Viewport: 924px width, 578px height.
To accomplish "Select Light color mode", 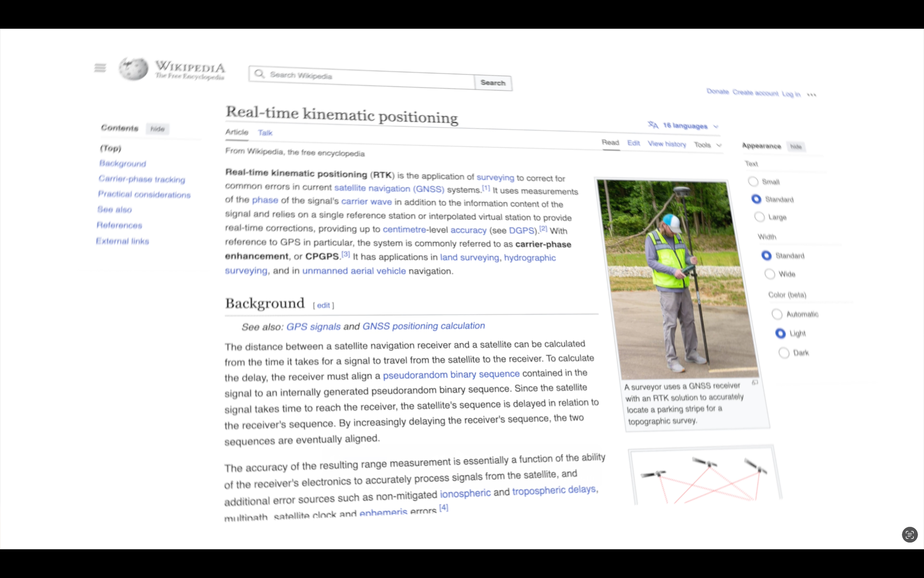I will click(x=780, y=333).
